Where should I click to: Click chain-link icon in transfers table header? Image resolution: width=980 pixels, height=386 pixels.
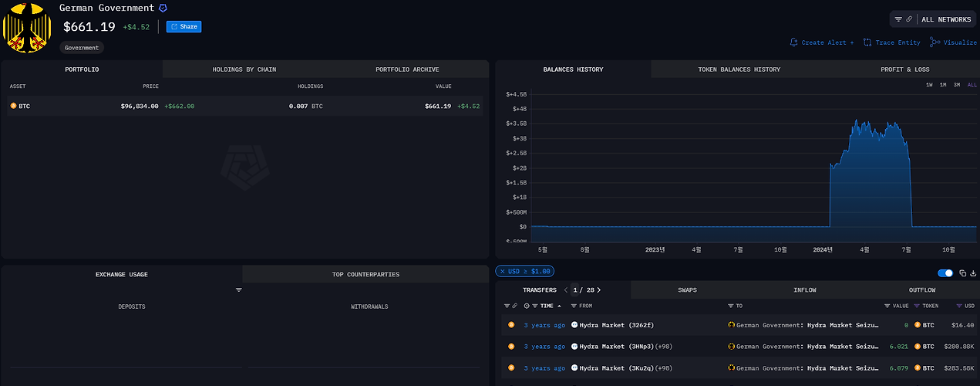514,306
